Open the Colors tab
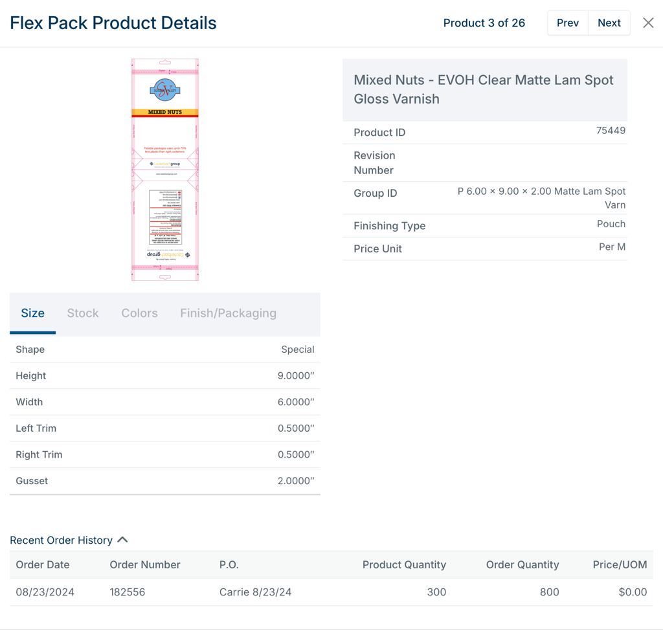This screenshot has width=663, height=644. point(139,313)
